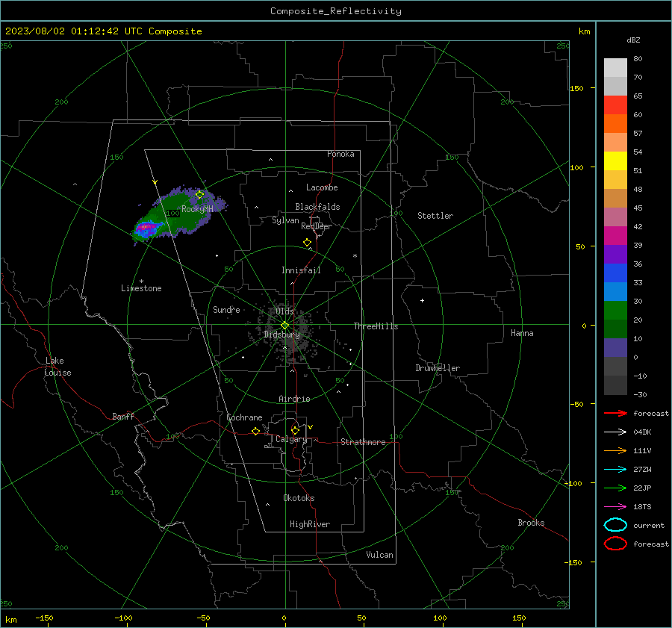Click the Vulcan label
The height and width of the screenshot is (628, 672).
coord(380,555)
